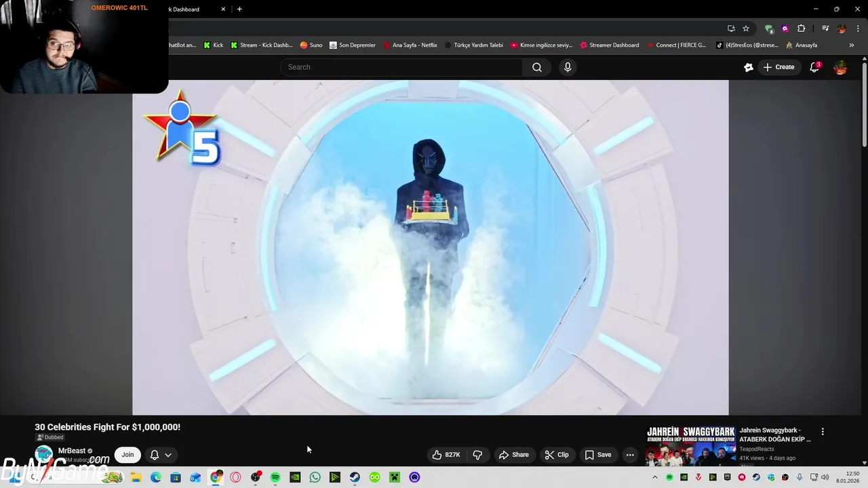The height and width of the screenshot is (488, 868).
Task: Like the video showing 827K
Action: click(446, 455)
